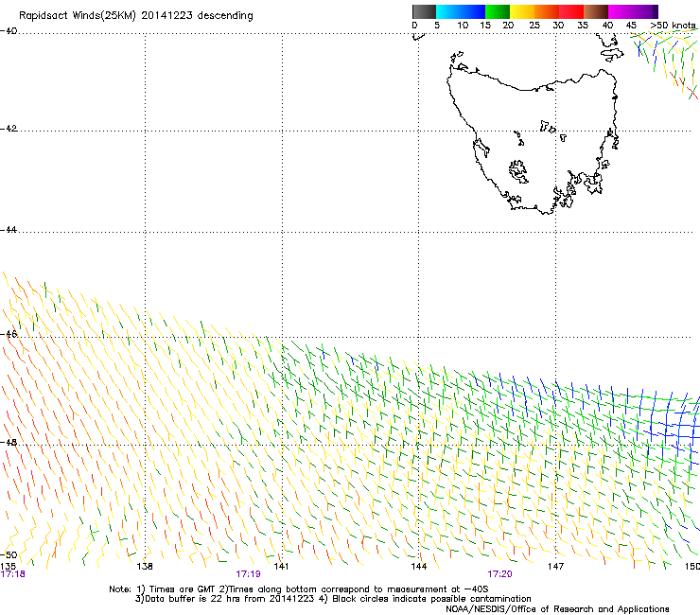Viewport: 700px width, 615px height.
Task: Click the longitude label '138'
Action: point(145,567)
